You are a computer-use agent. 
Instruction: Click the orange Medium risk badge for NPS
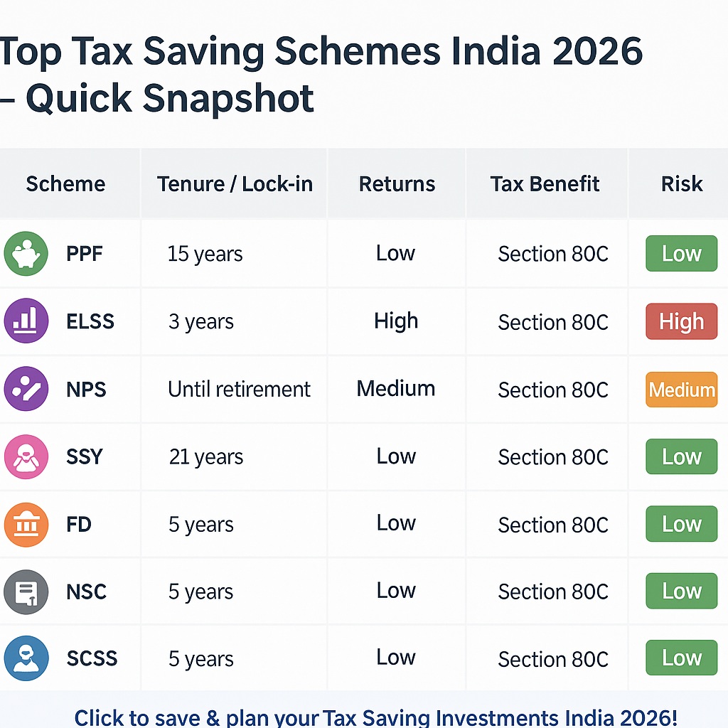(x=681, y=390)
